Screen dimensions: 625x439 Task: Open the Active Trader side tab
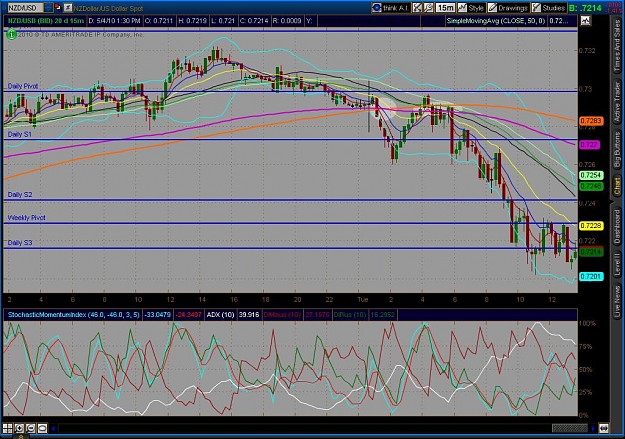(617, 102)
